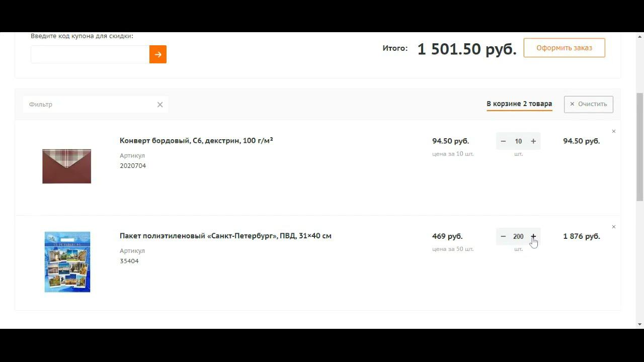Image resolution: width=644 pixels, height=362 pixels.
Task: Select the В корзине 2 товара tab
Action: click(519, 104)
